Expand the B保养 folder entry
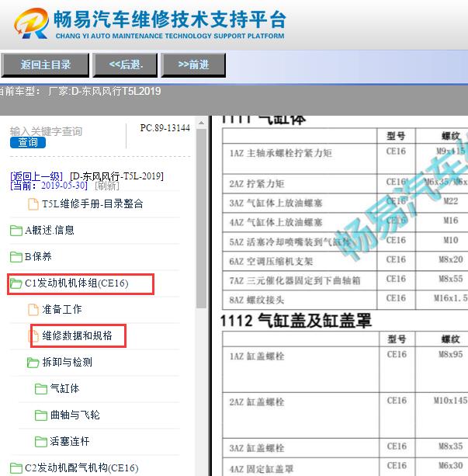This screenshot has width=468, height=476. pyautogui.click(x=38, y=256)
